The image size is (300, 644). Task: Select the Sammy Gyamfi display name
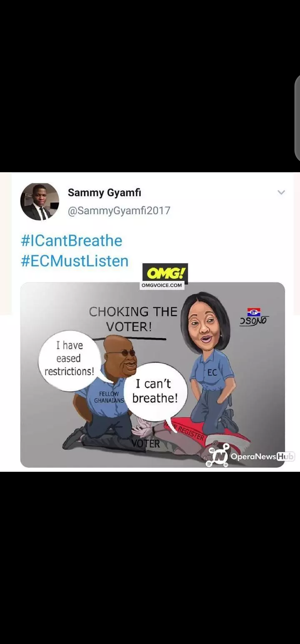(x=105, y=193)
